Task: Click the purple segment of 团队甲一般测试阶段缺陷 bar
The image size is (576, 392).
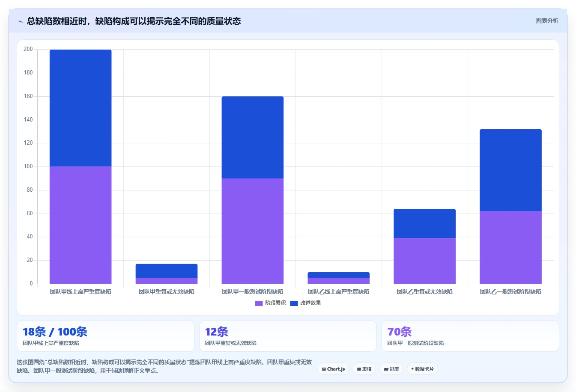Action: [x=253, y=231]
